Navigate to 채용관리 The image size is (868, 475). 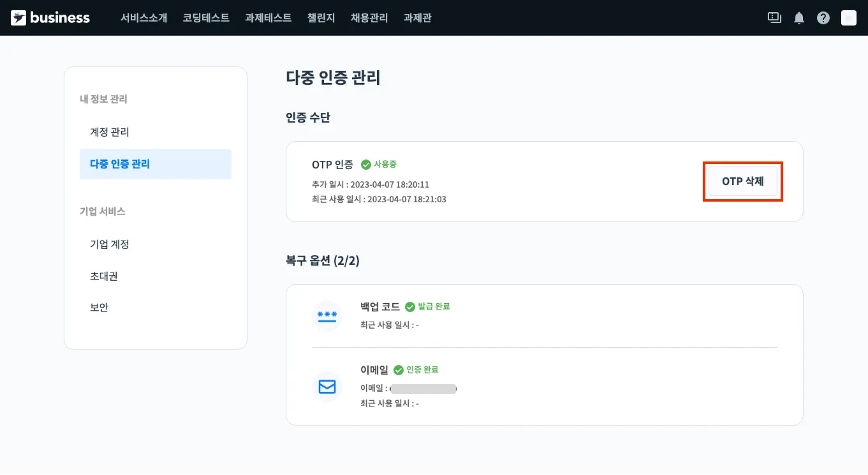click(369, 18)
